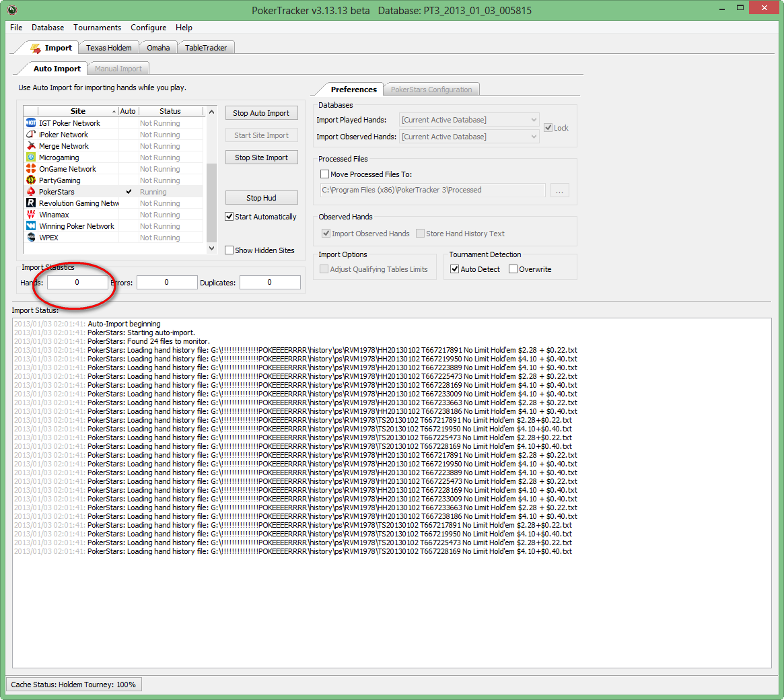Click the Stop Auto Import button
Screen dimensions: 784x700
[261, 113]
